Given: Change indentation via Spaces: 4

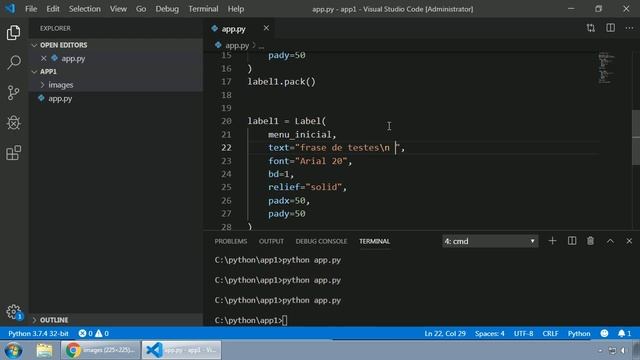Looking at the screenshot, I should [489, 333].
